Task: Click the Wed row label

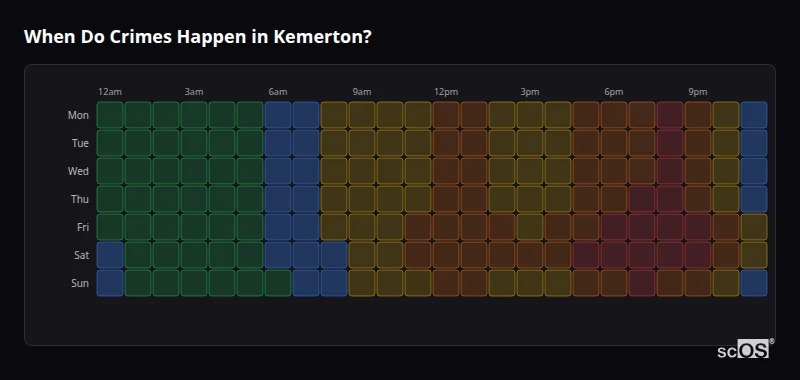Action: [x=78, y=171]
